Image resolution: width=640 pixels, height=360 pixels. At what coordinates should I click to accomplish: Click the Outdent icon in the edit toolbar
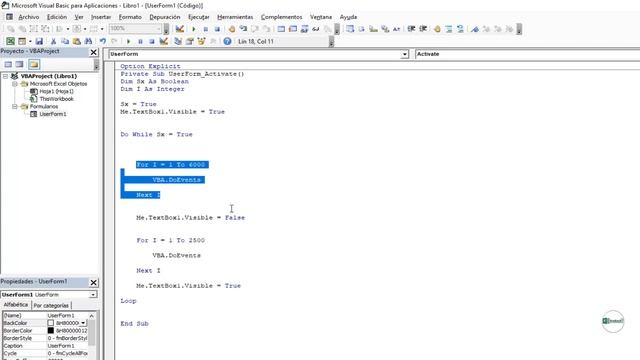tap(423, 29)
